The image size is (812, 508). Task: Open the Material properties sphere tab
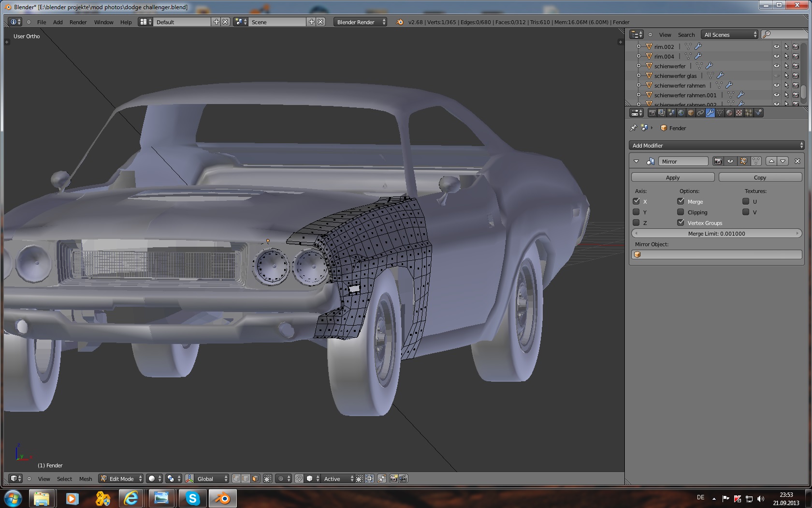click(729, 113)
